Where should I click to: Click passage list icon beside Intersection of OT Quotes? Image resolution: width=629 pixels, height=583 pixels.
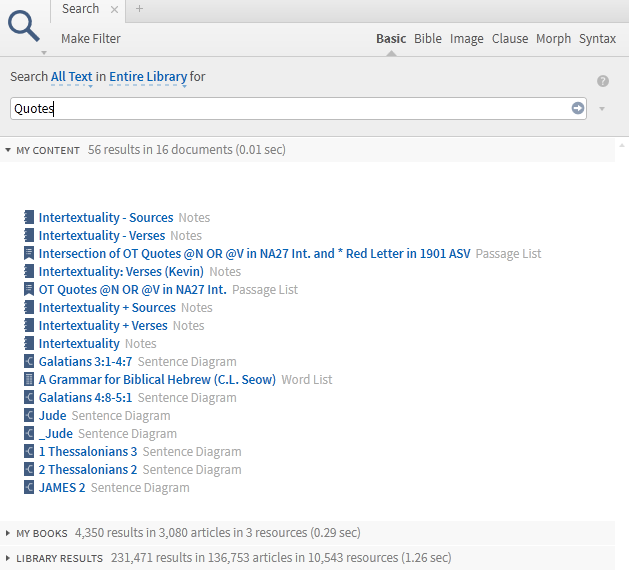coord(29,253)
